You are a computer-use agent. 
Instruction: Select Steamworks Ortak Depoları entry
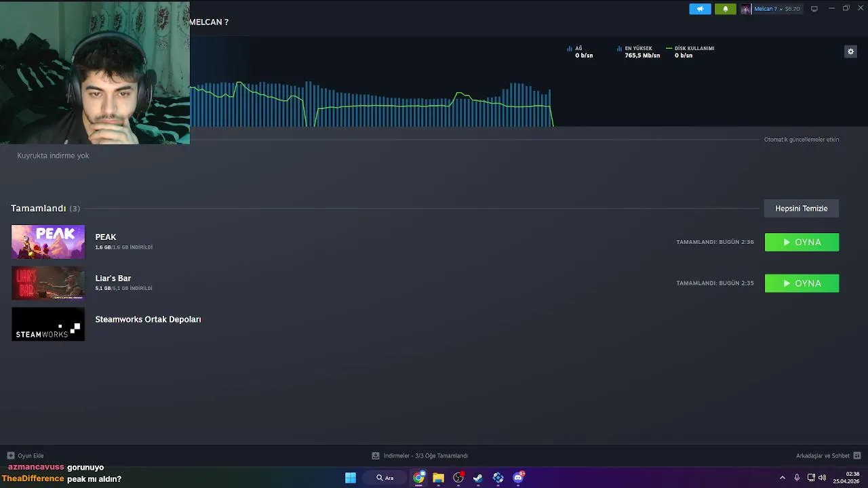pos(148,319)
